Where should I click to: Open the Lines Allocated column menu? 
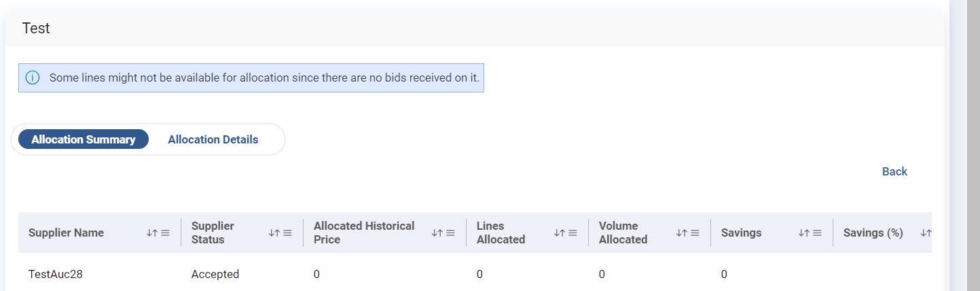click(573, 233)
